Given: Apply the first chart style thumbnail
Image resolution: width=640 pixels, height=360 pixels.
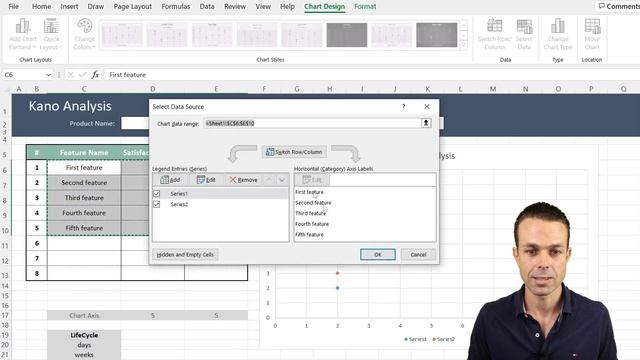Looking at the screenshot, I should click(x=122, y=35).
